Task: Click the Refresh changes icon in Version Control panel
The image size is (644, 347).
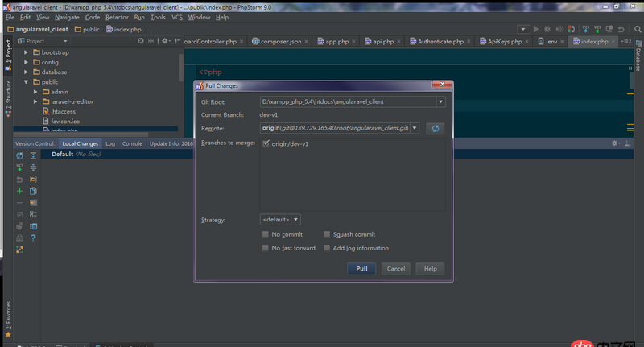Action: (19, 155)
